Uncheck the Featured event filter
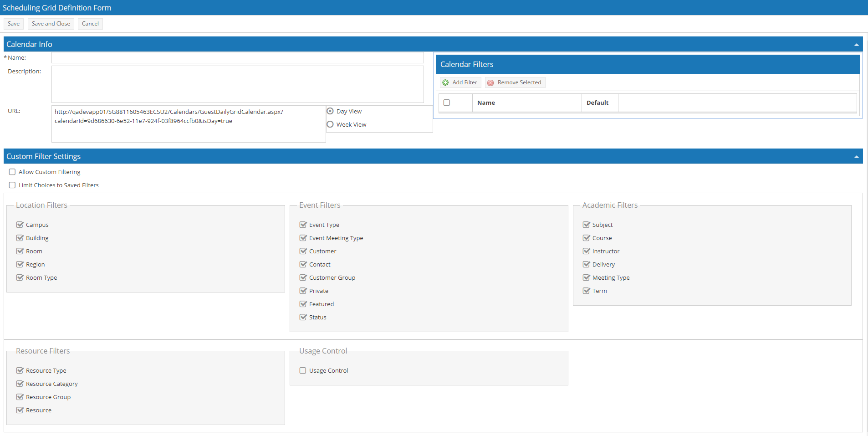Screen dimensions: 868x436 [303, 304]
